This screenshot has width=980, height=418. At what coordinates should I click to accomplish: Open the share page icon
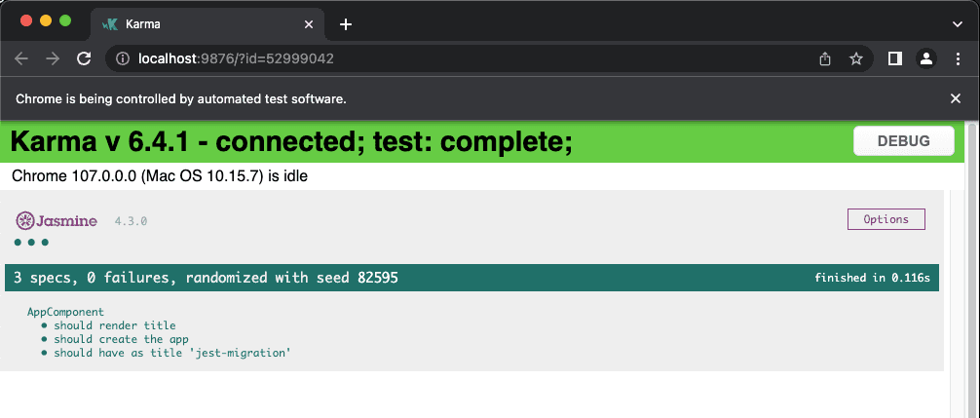[825, 58]
